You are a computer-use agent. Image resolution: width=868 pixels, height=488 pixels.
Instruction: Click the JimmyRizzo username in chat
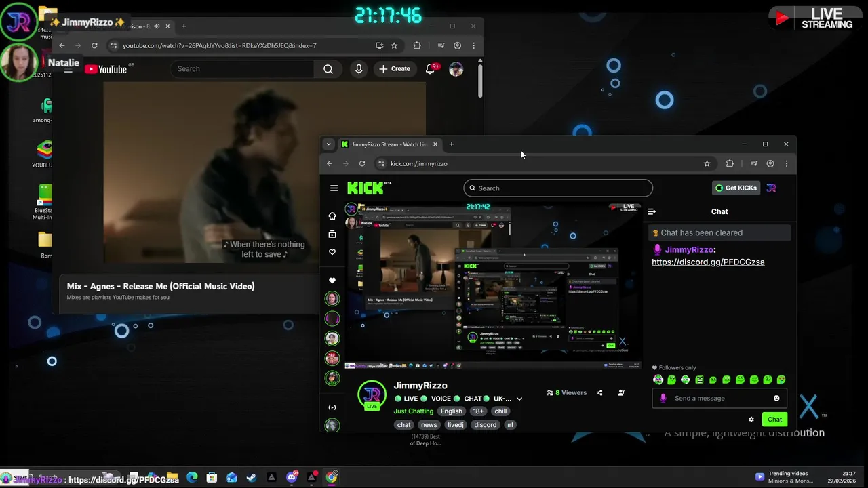pos(689,249)
